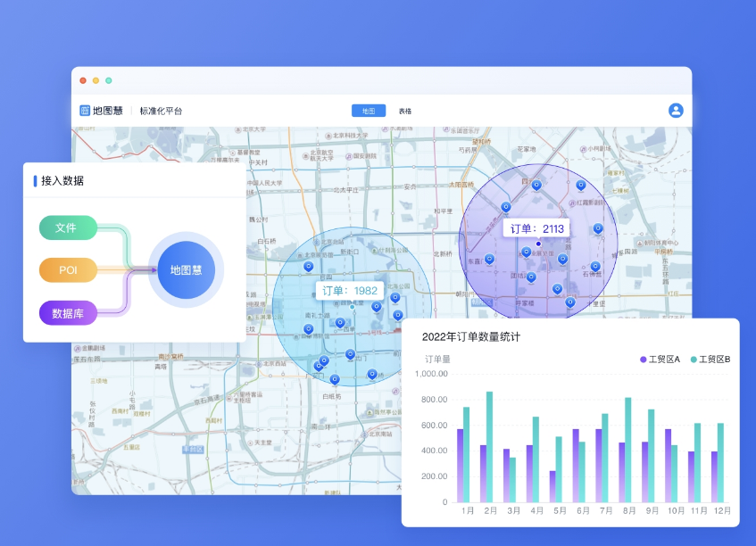Click the 7月 x-axis label
The height and width of the screenshot is (546, 756).
coord(606,510)
